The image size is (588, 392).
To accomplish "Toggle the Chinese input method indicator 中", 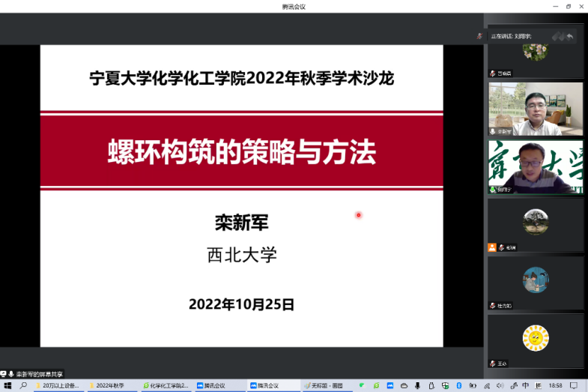I will (x=525, y=385).
